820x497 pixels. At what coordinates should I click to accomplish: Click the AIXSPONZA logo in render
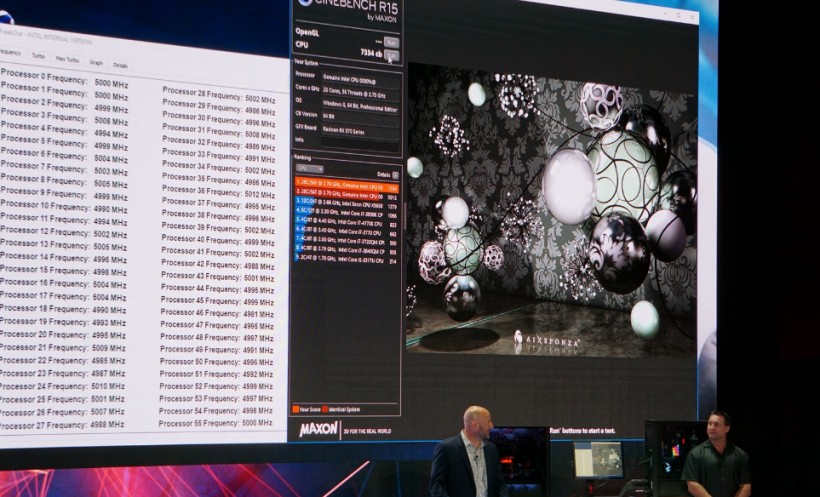(x=546, y=340)
